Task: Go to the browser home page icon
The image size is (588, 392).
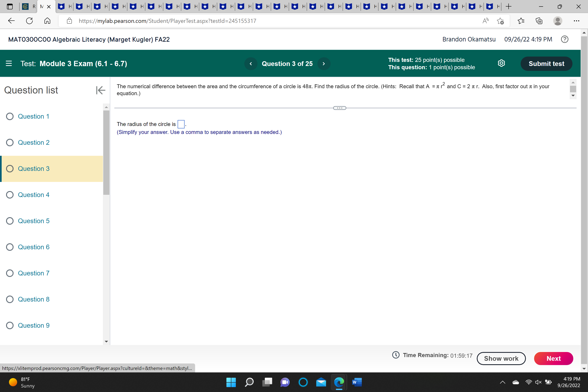Action: 47,21
